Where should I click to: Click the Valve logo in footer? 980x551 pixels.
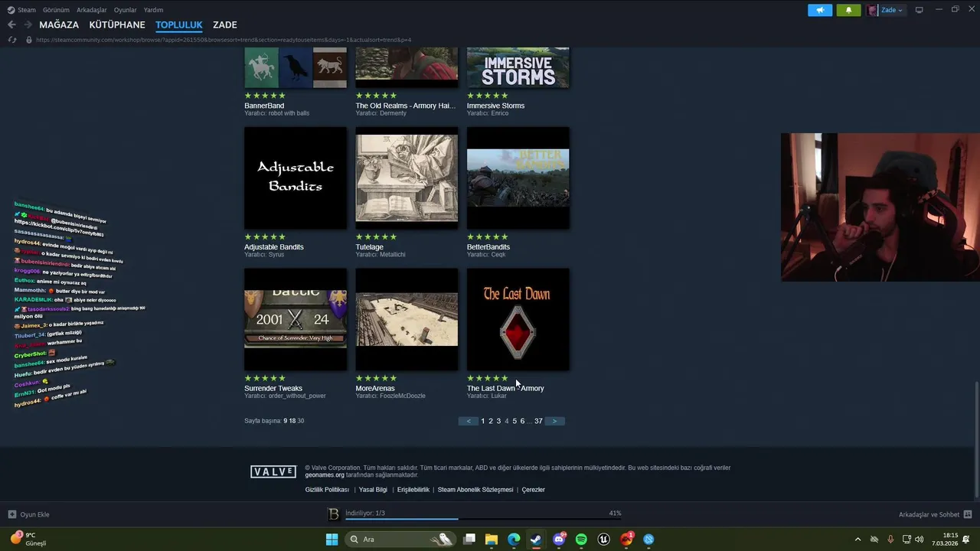tap(273, 471)
